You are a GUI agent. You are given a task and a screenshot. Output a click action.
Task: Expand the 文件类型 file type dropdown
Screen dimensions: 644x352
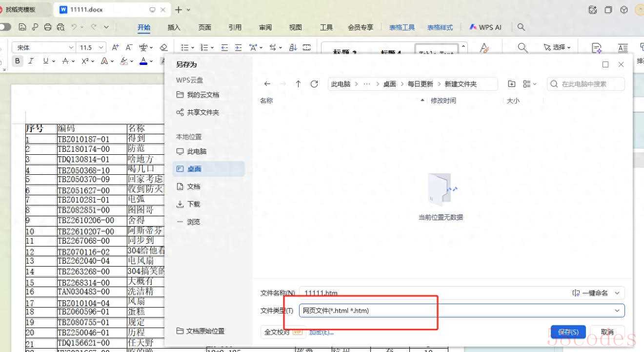point(617,311)
